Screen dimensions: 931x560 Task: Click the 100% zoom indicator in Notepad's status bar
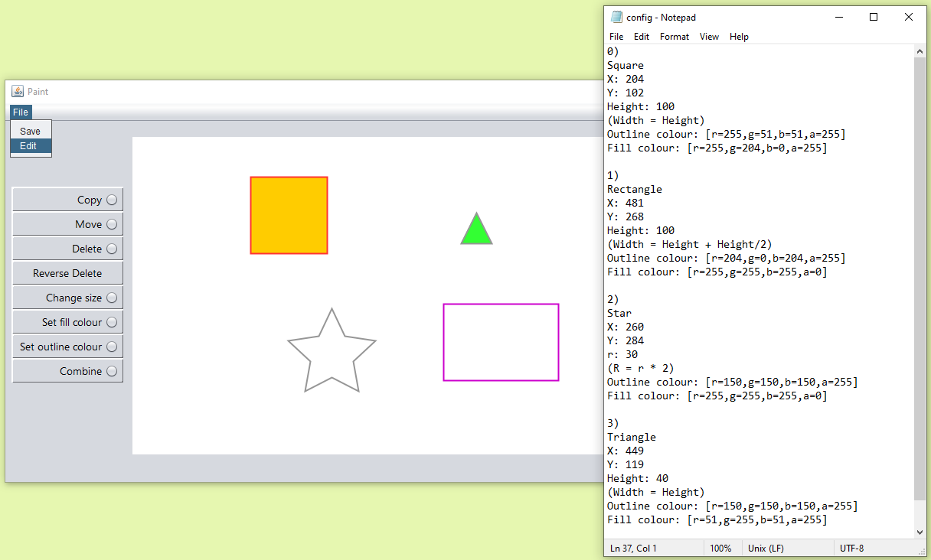click(x=720, y=548)
